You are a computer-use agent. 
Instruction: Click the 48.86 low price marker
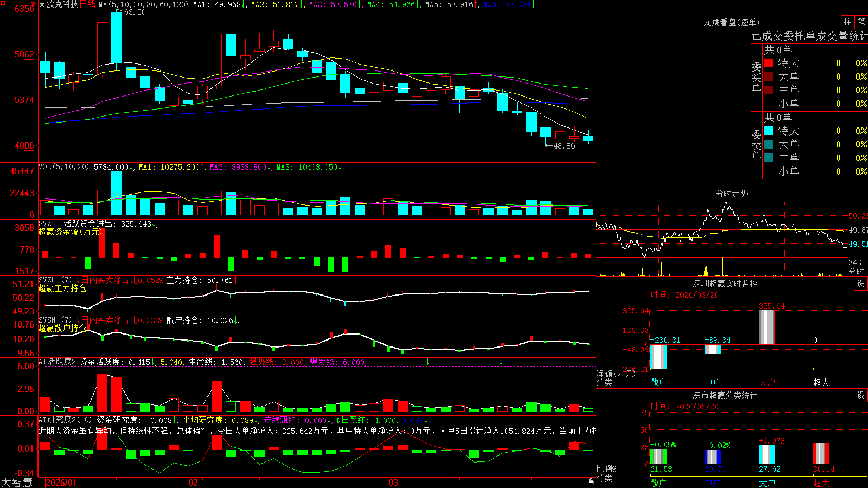pos(564,146)
